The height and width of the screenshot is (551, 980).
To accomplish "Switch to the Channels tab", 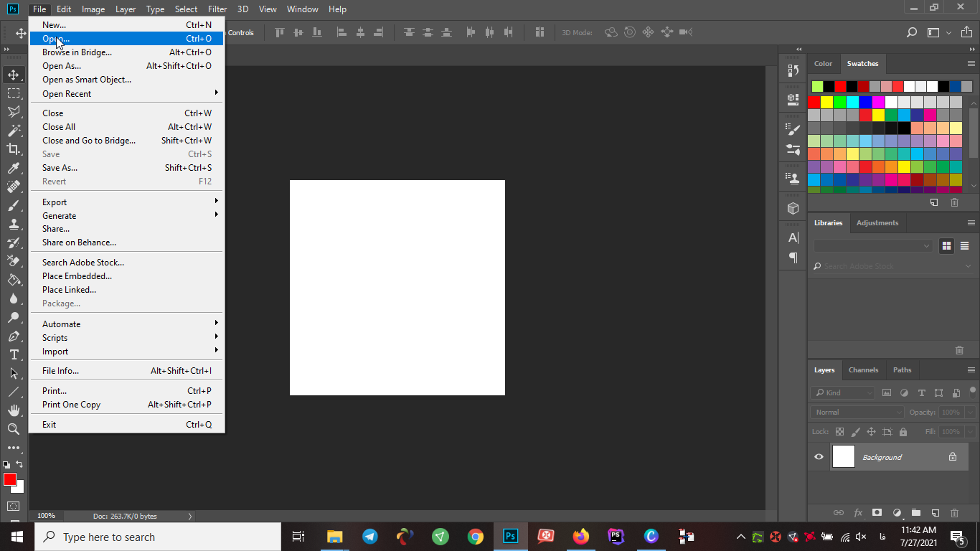I will 863,370.
